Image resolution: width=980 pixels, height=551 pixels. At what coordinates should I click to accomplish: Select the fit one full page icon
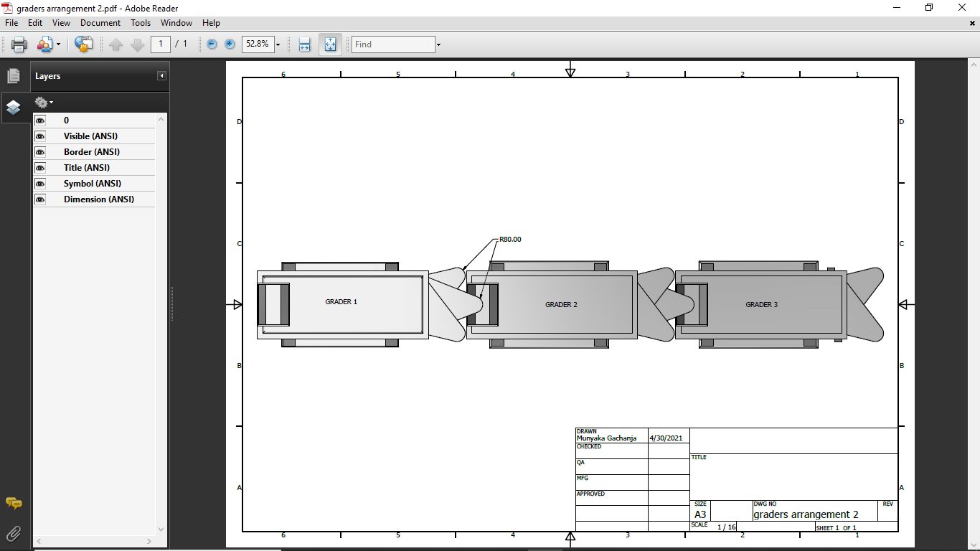click(330, 44)
